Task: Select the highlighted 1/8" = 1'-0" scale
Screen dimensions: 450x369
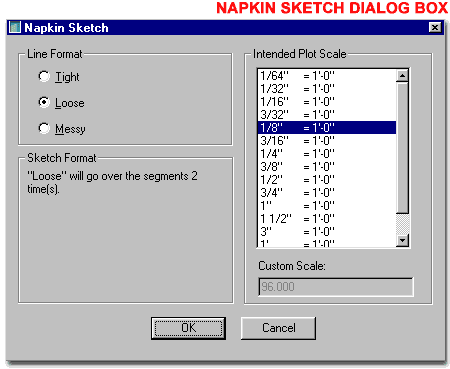Action: [327, 128]
